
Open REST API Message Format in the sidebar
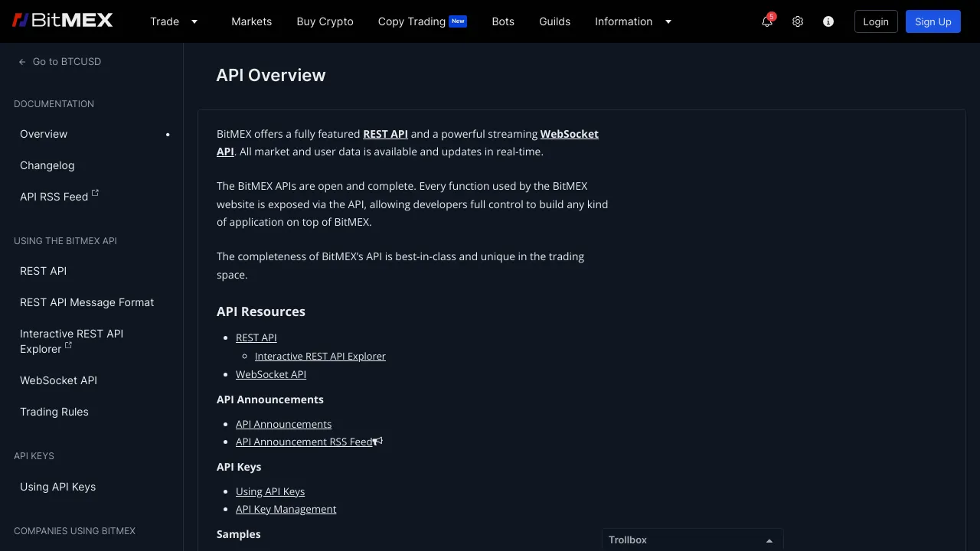click(87, 302)
